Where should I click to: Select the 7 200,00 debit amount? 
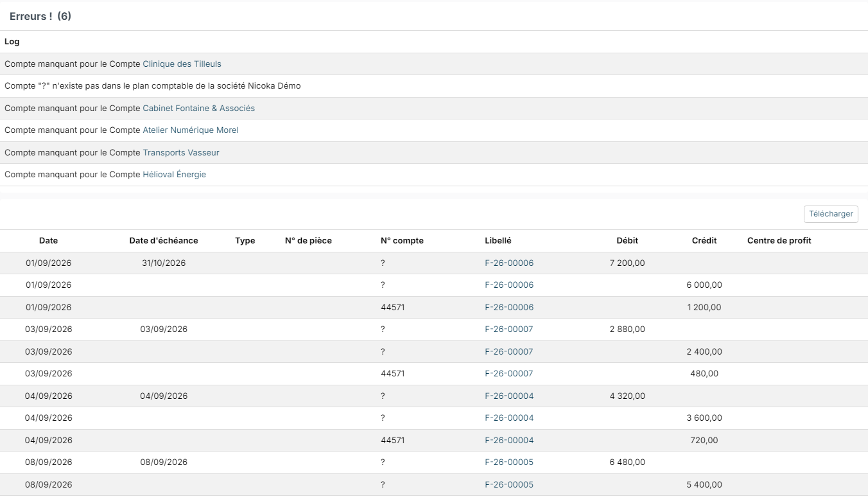coord(627,263)
